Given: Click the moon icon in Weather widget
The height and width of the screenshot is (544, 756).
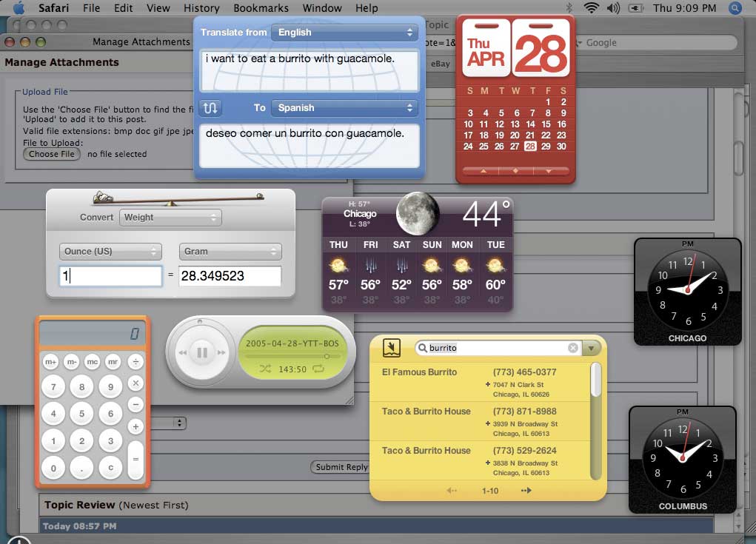Looking at the screenshot, I should 418,213.
